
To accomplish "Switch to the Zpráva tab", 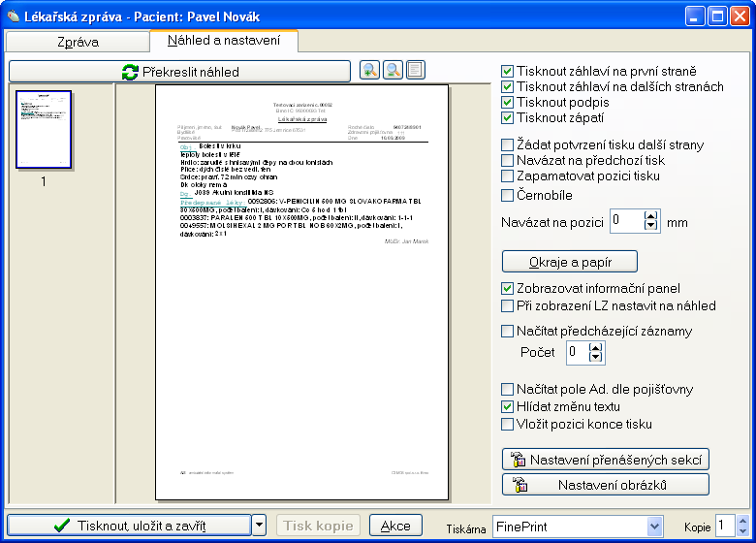I will pos(78,42).
